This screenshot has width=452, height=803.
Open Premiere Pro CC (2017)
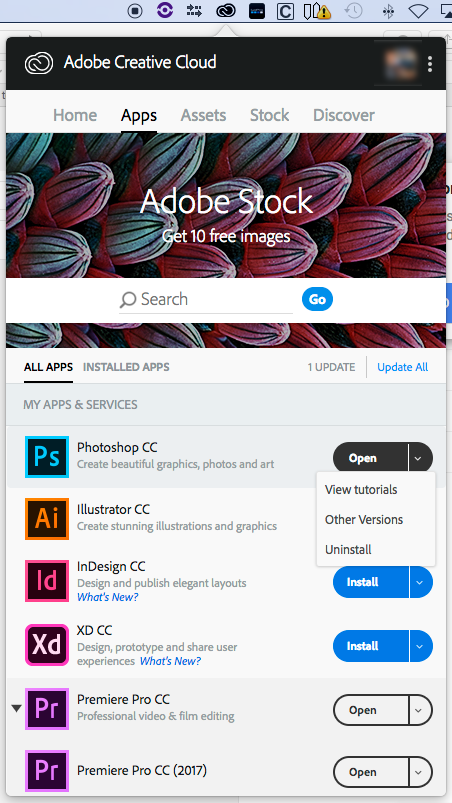coord(371,772)
